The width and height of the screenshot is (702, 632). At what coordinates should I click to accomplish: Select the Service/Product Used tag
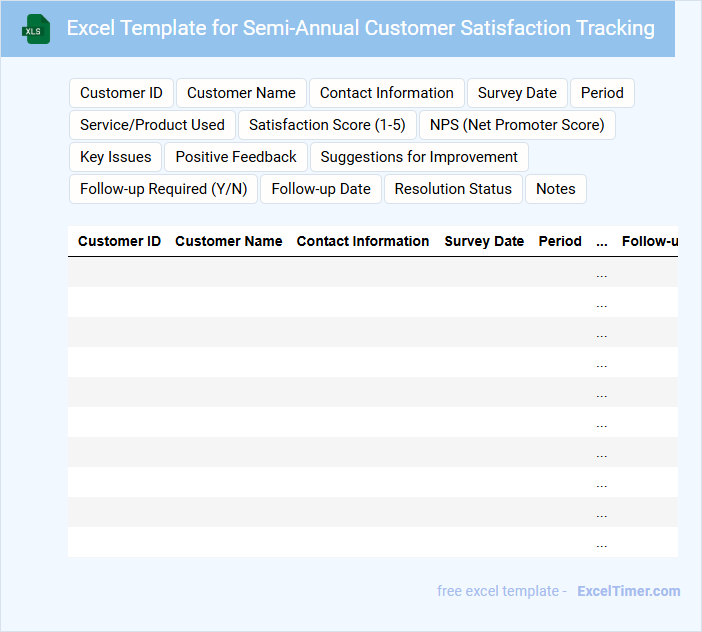pos(152,125)
